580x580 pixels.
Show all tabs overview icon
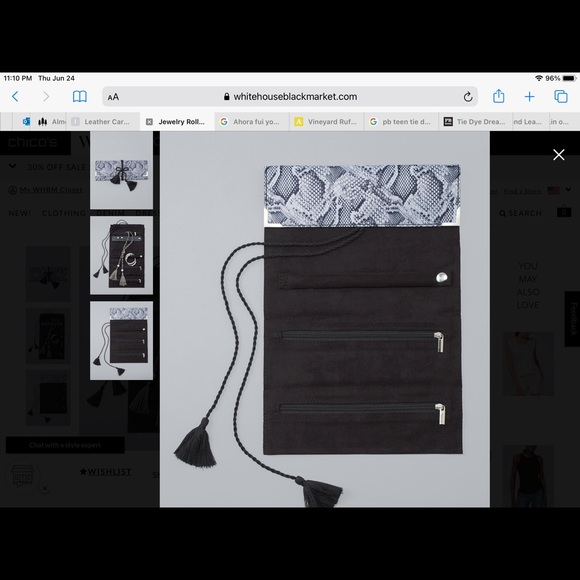tap(561, 97)
